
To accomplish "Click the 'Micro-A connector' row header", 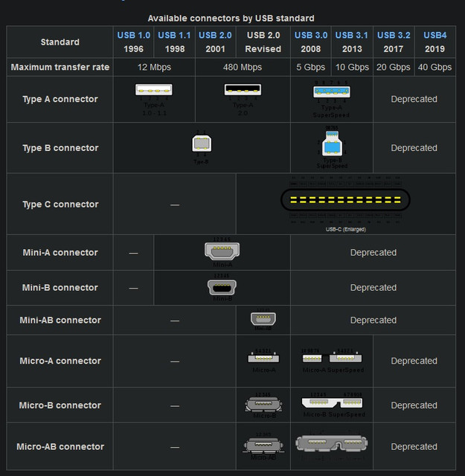I will [x=60, y=361].
